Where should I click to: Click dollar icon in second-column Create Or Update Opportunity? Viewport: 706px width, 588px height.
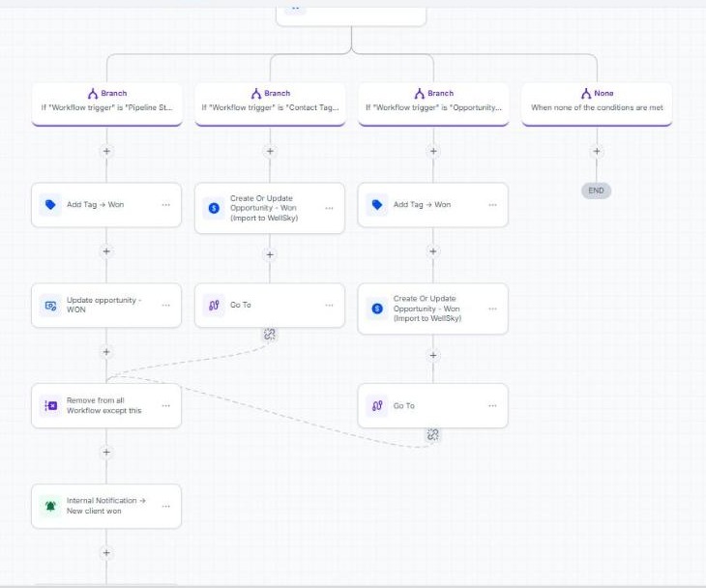tap(214, 208)
